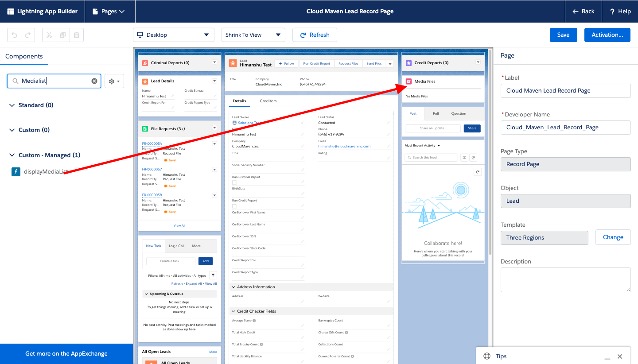Go Back from the App Builder
The image size is (638, 364).
[583, 12]
